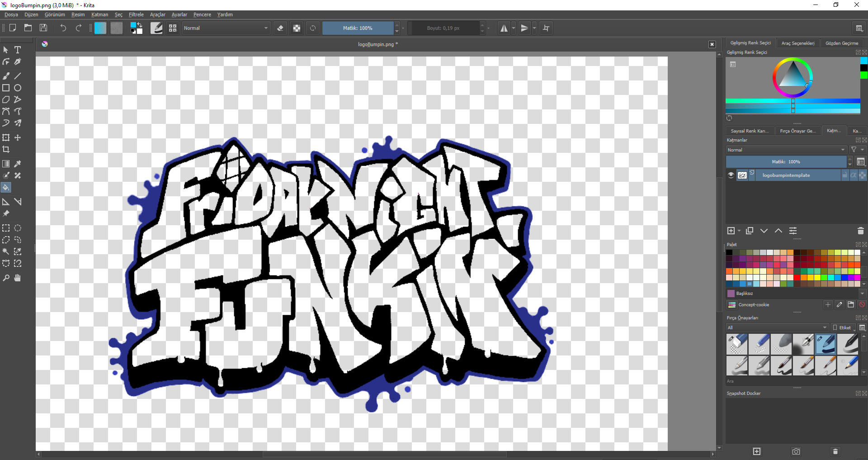The width and height of the screenshot is (868, 460).
Task: Expand the new layer options arrow
Action: 738,231
